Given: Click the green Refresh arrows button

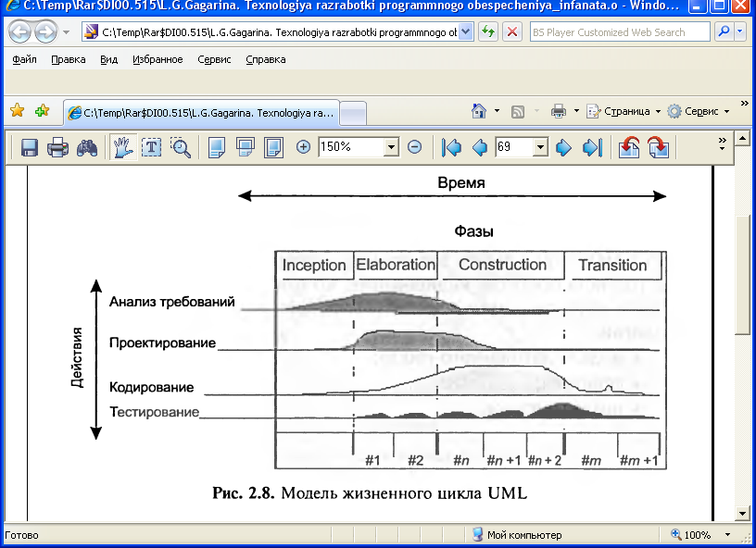Looking at the screenshot, I should click(x=488, y=32).
